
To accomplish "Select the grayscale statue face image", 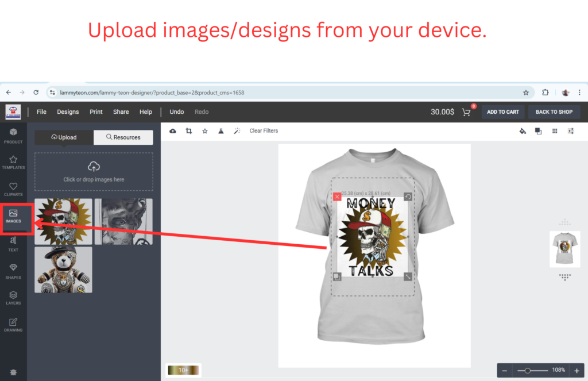I will tap(124, 221).
